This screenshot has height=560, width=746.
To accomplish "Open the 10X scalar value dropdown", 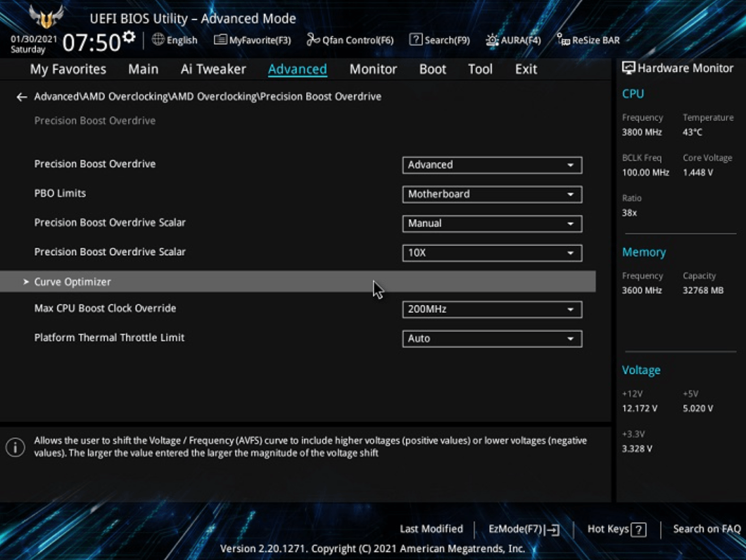I will (x=492, y=253).
